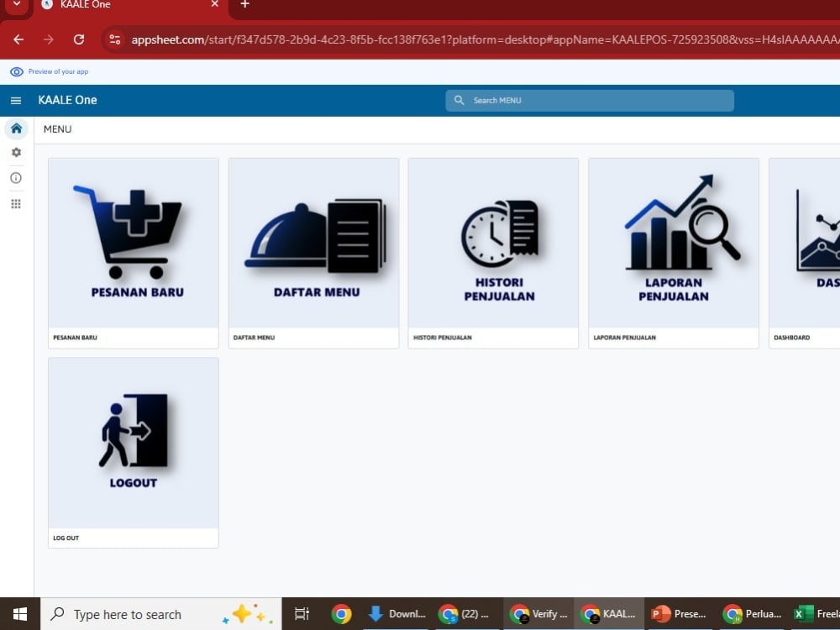Screen dimensions: 840x630
Task: Focus the Search MENU field
Action: click(590, 101)
